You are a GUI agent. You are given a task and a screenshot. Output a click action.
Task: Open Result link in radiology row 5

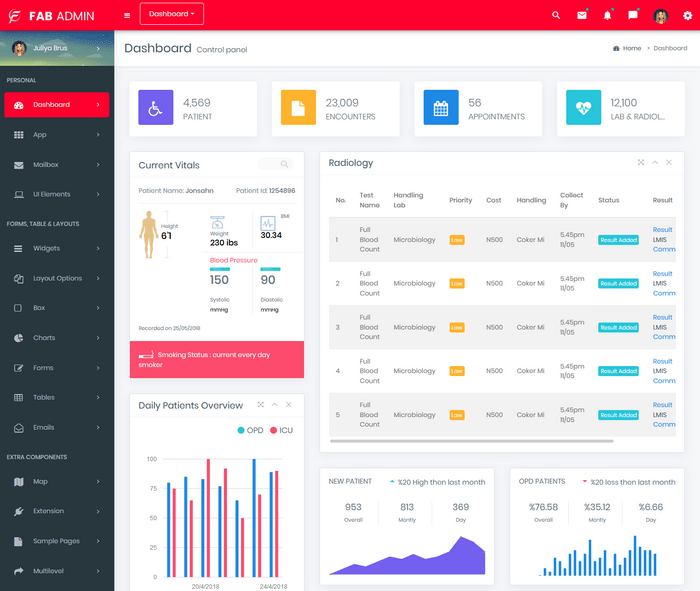662,405
